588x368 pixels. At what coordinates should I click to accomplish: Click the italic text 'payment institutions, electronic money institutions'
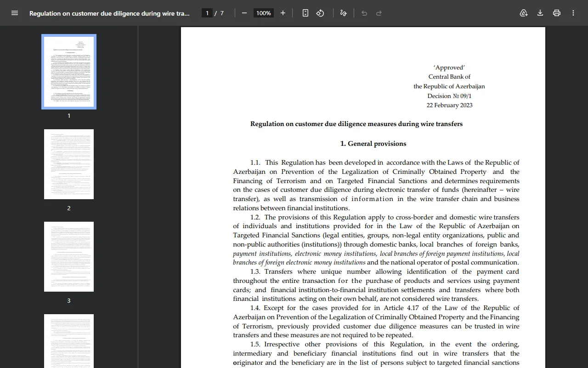point(305,253)
